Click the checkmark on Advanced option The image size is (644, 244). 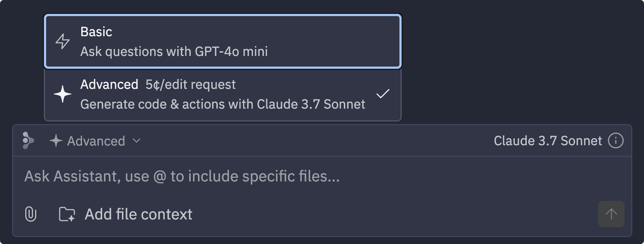click(383, 94)
